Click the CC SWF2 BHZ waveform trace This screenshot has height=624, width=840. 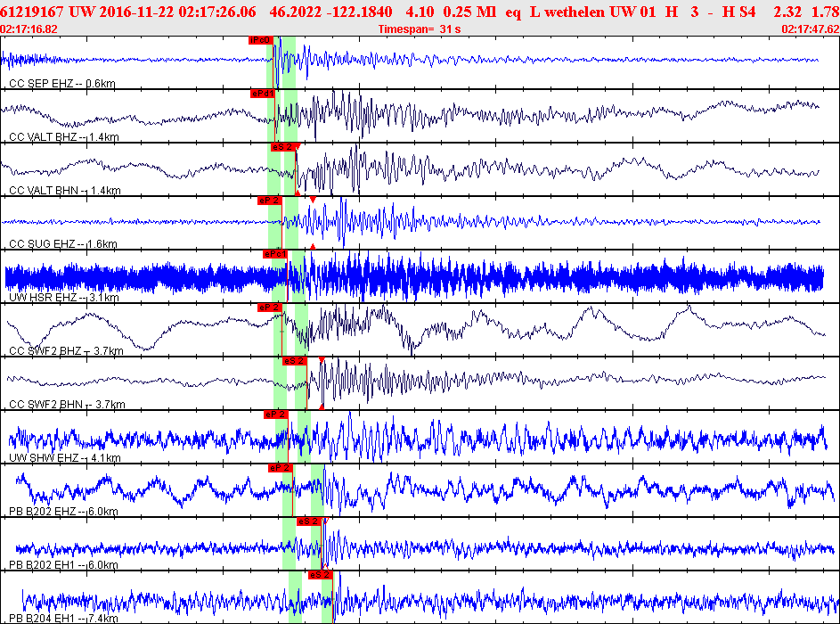pyautogui.click(x=415, y=330)
